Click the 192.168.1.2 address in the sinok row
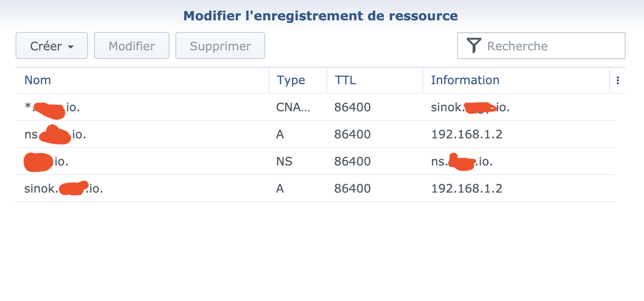The width and height of the screenshot is (644, 301). [x=467, y=188]
